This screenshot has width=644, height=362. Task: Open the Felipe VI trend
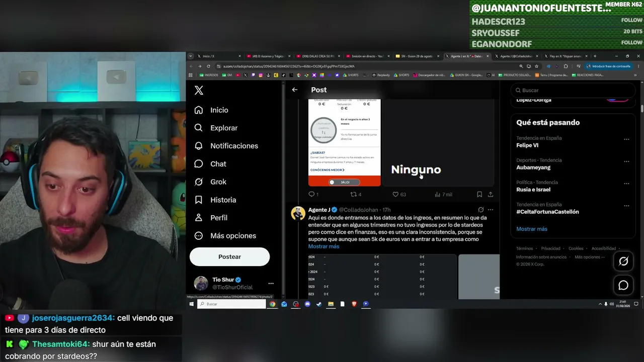[527, 145]
